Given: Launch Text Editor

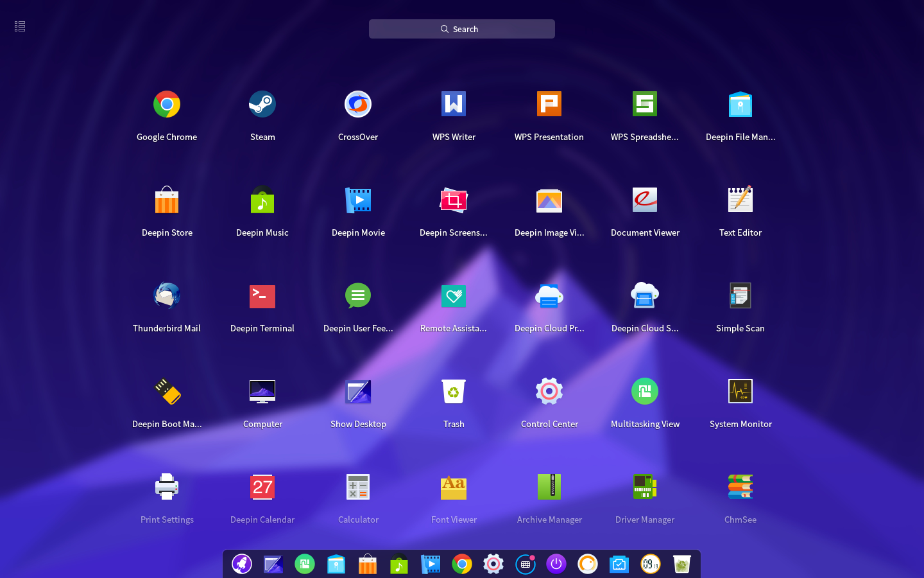Looking at the screenshot, I should pyautogui.click(x=740, y=200).
